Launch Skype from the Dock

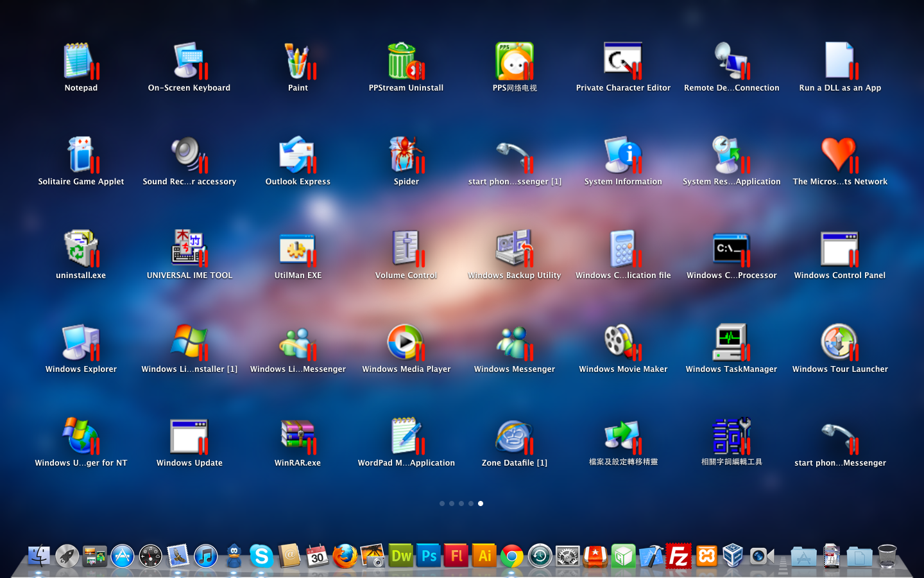click(x=261, y=556)
